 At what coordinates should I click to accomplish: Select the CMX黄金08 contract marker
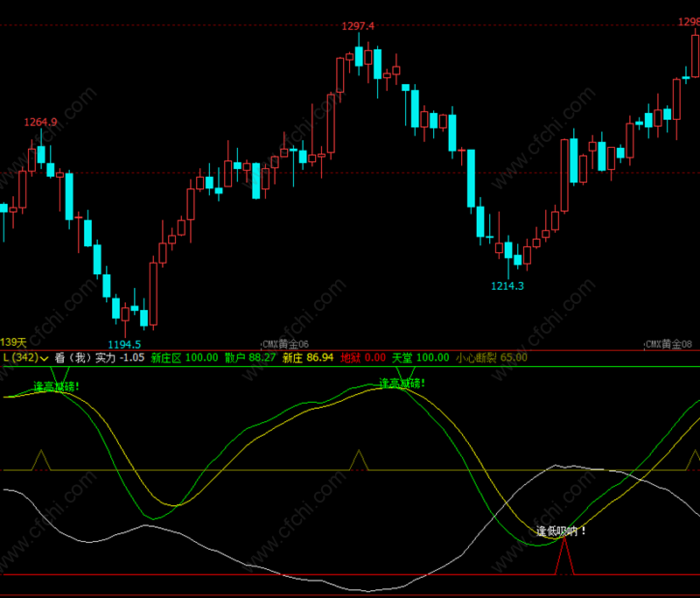tap(668, 344)
